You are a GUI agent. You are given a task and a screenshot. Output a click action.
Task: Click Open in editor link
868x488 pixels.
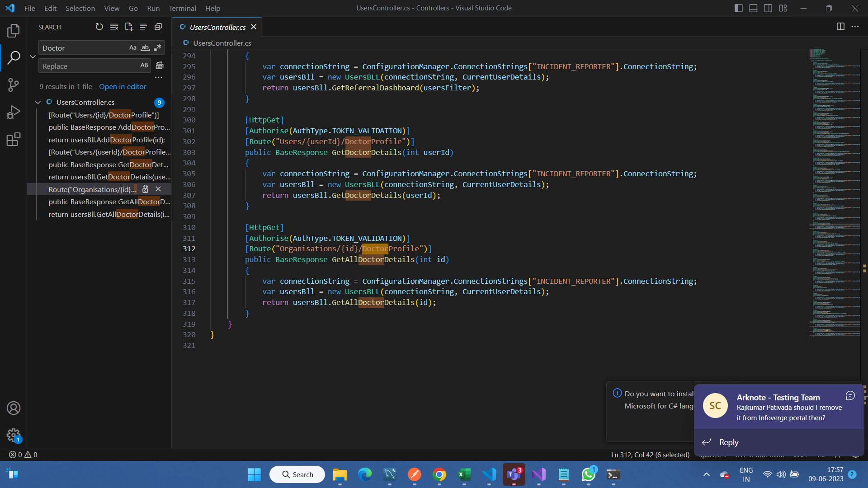coord(123,87)
